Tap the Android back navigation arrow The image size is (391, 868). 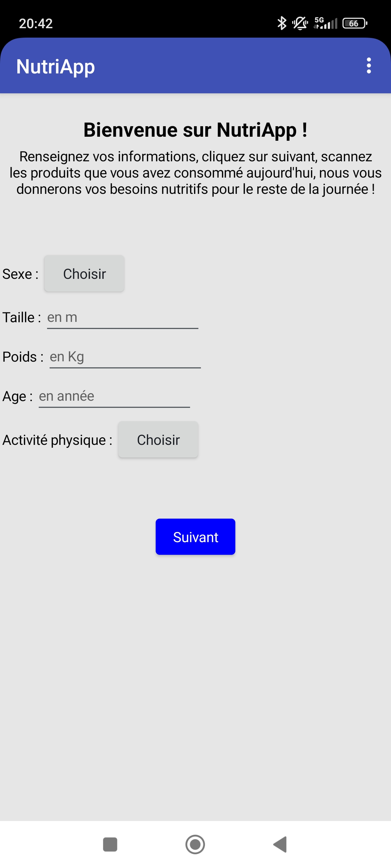(280, 844)
